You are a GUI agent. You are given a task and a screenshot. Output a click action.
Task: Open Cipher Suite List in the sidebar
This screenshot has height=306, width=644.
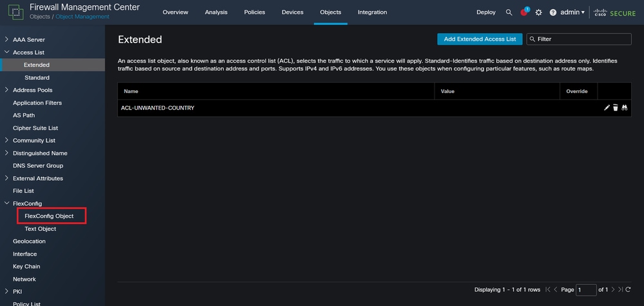pyautogui.click(x=35, y=128)
